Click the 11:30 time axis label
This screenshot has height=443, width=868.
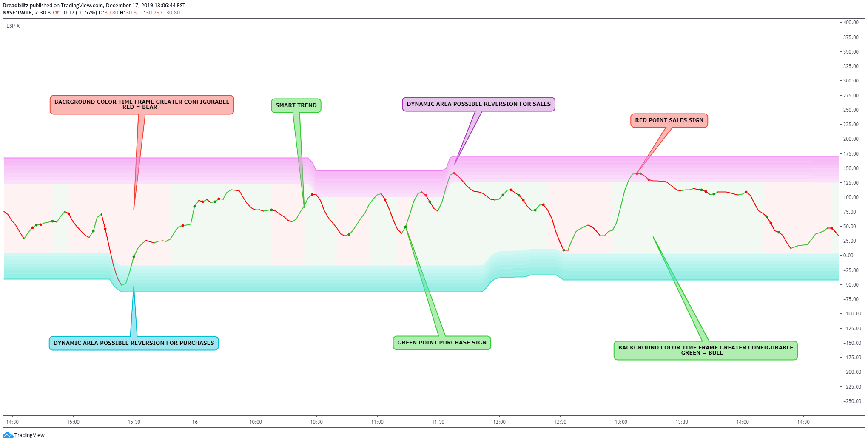438,422
